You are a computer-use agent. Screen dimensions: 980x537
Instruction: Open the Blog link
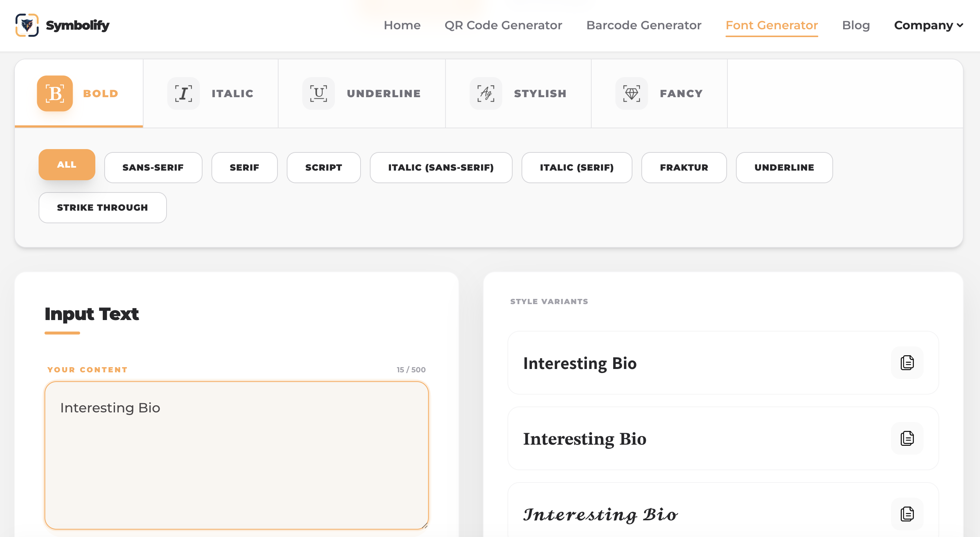tap(856, 25)
